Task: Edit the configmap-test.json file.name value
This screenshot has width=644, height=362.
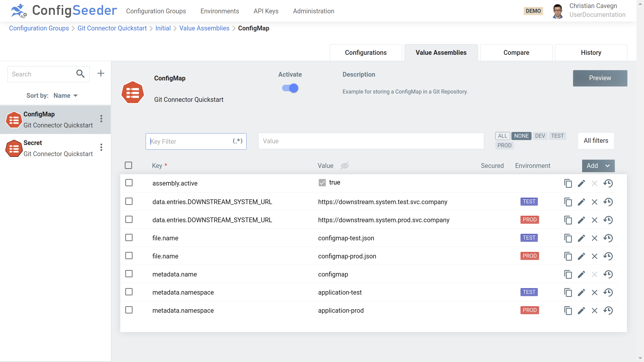Action: pos(581,238)
